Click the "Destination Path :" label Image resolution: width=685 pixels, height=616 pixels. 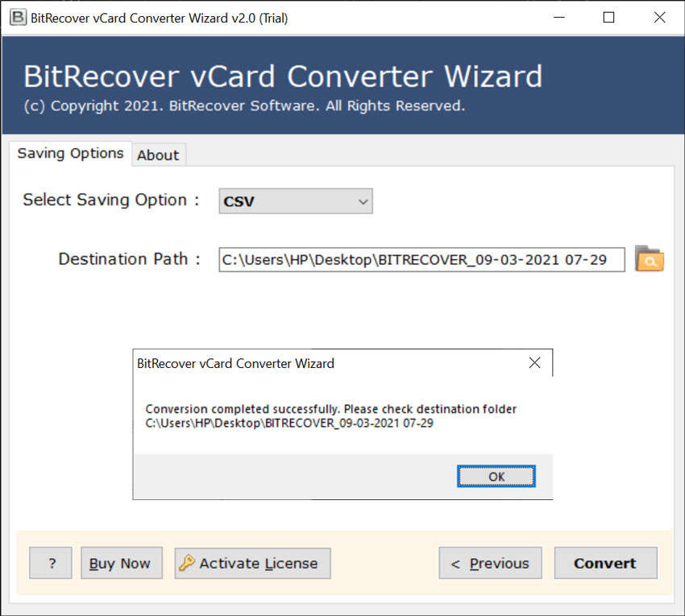tap(129, 259)
